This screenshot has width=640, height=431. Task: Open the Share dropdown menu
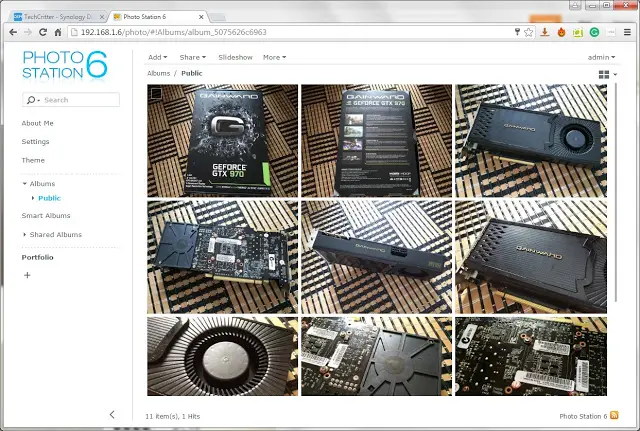point(193,57)
